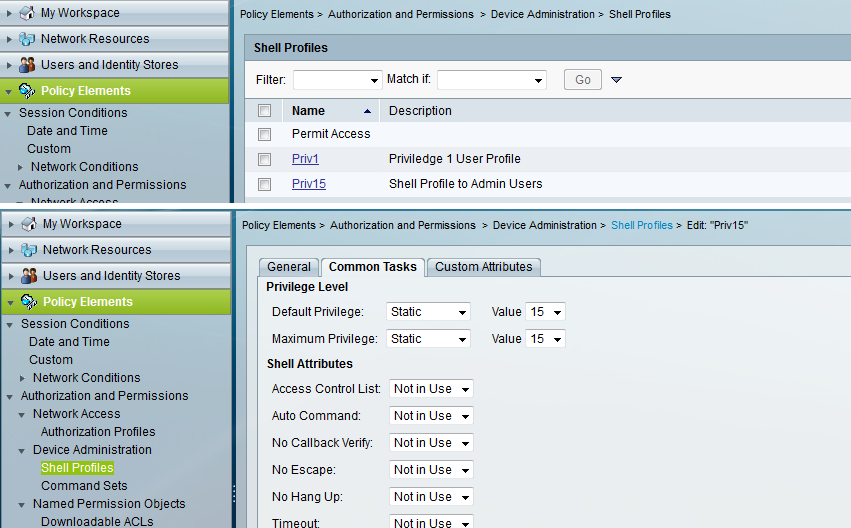Open the Match if dropdown
Viewport: 851px width, 528px height.
(491, 80)
